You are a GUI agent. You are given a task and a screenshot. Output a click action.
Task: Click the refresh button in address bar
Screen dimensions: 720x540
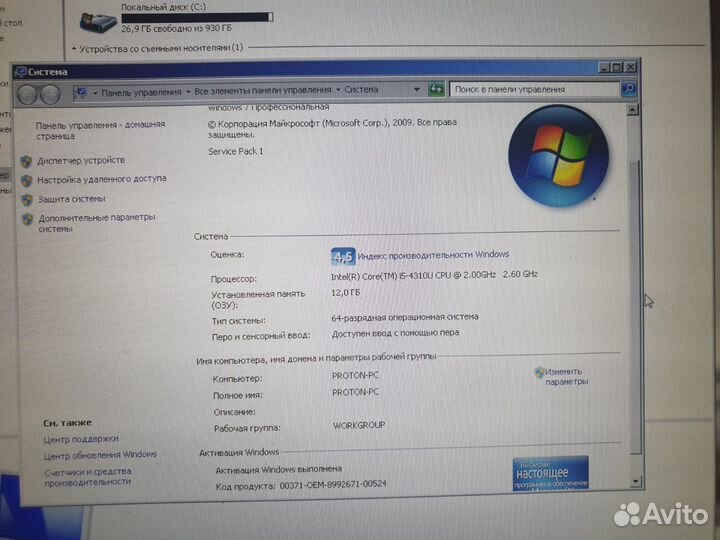tap(436, 89)
